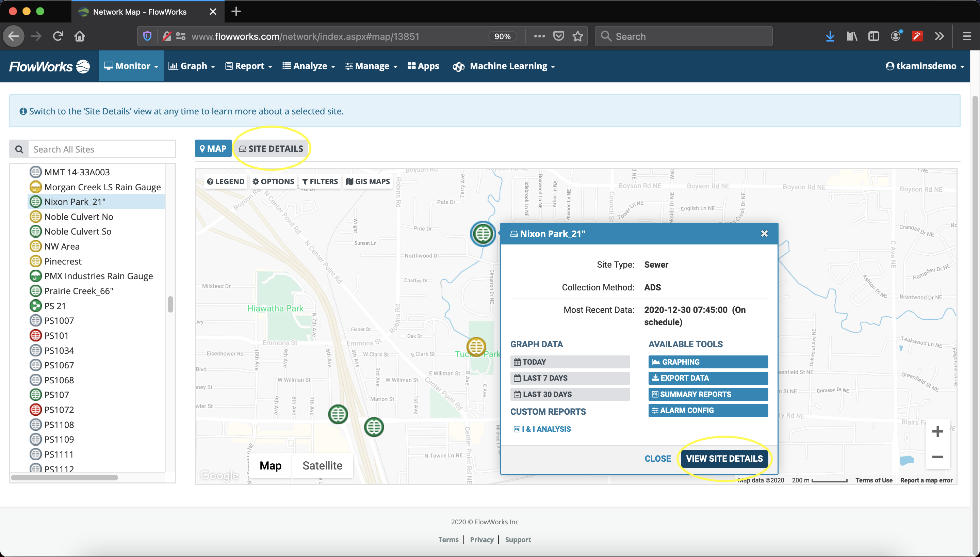980x557 pixels.
Task: Toggle the browser sidebar icon
Action: click(874, 36)
